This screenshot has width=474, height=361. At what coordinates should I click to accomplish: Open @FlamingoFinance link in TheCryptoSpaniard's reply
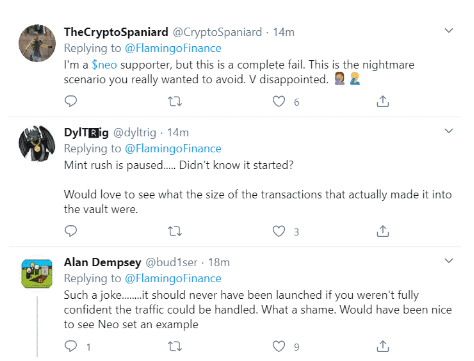click(x=173, y=48)
